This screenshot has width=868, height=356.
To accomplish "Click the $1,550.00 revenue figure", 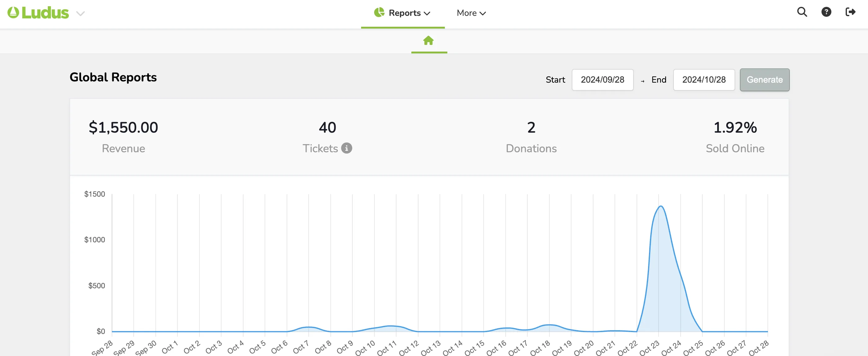I will click(x=123, y=128).
